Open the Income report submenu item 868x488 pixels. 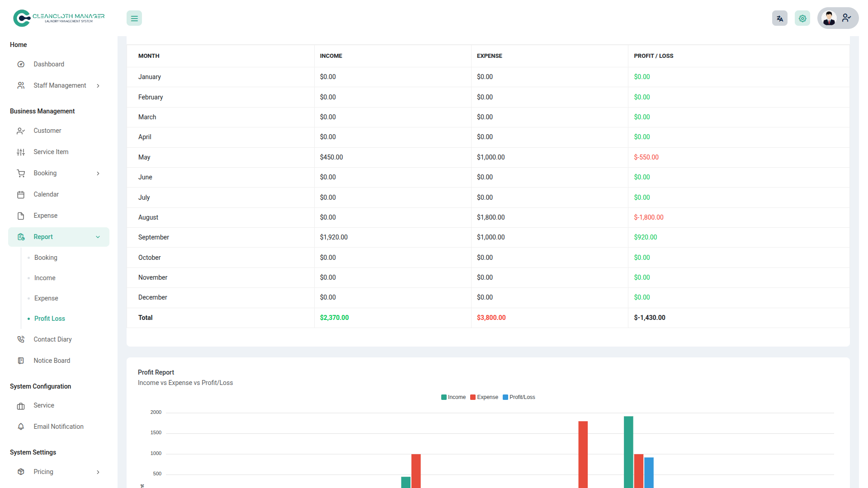(x=45, y=278)
